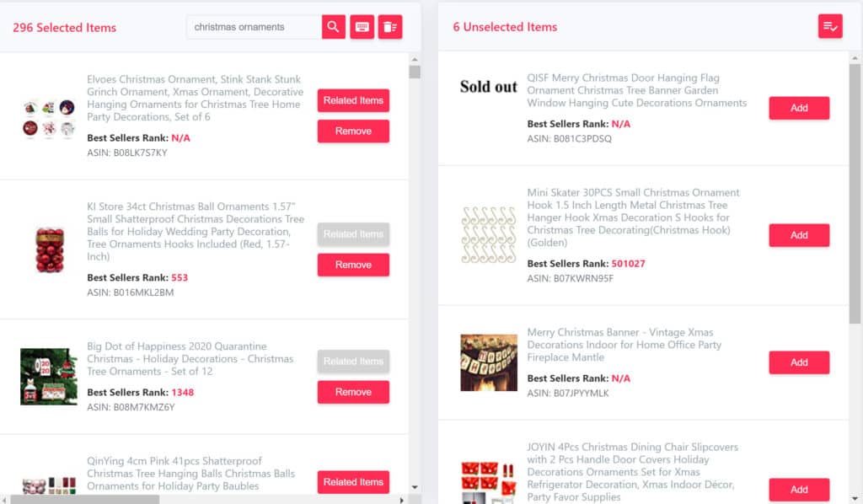Add the Merry Christmas Banner item
The width and height of the screenshot is (863, 504).
799,362
